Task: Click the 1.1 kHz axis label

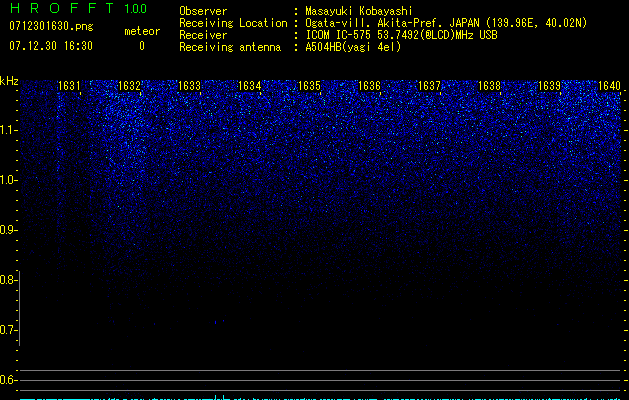Action: tap(8, 130)
